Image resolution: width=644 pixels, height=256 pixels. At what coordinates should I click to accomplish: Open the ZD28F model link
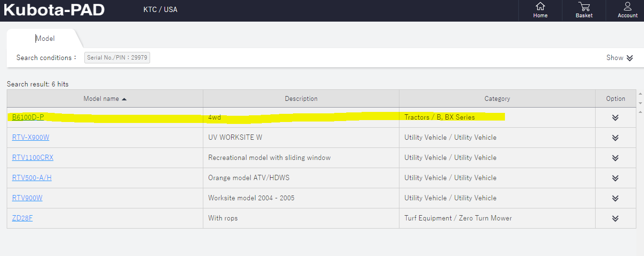tap(23, 218)
